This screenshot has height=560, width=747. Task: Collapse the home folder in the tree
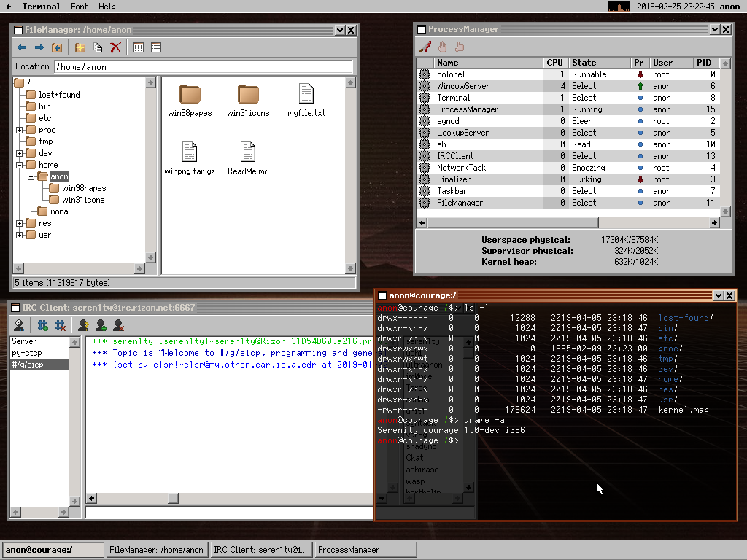pos(20,165)
